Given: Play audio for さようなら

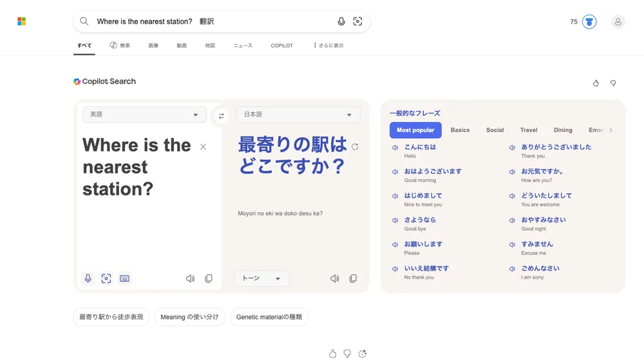Looking at the screenshot, I should click(395, 220).
